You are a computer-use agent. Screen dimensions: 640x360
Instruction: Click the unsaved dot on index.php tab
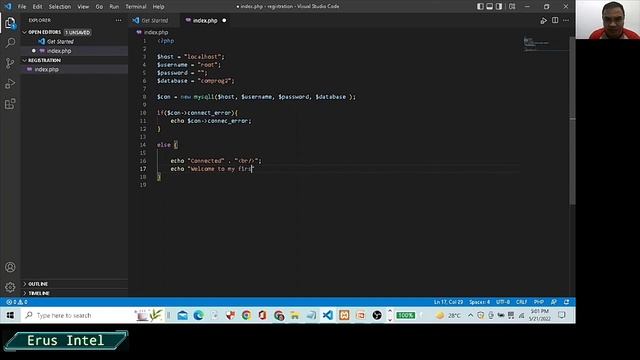coord(224,20)
